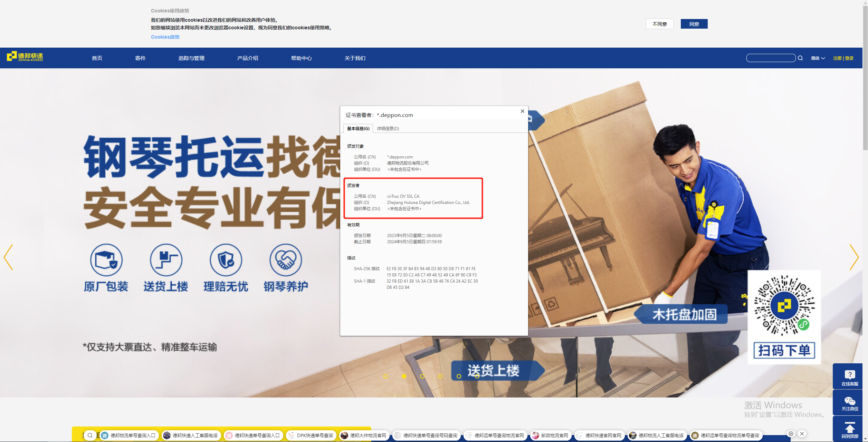Open the 简体 language dropdown
Screen dimensions: 868x442
[x=818, y=58]
